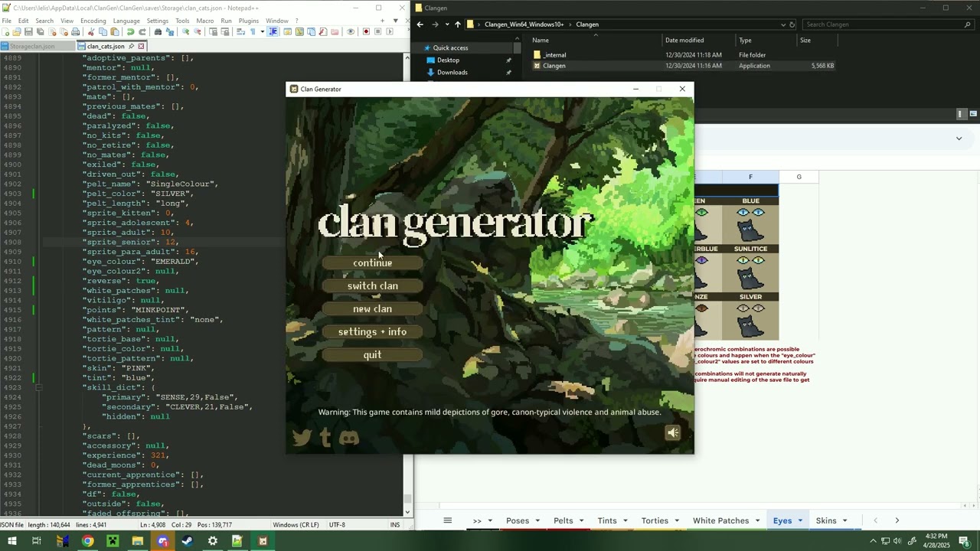The width and height of the screenshot is (980, 551).
Task: Click the Redo arrow in Notepad++ toolbar
Action: click(x=142, y=31)
